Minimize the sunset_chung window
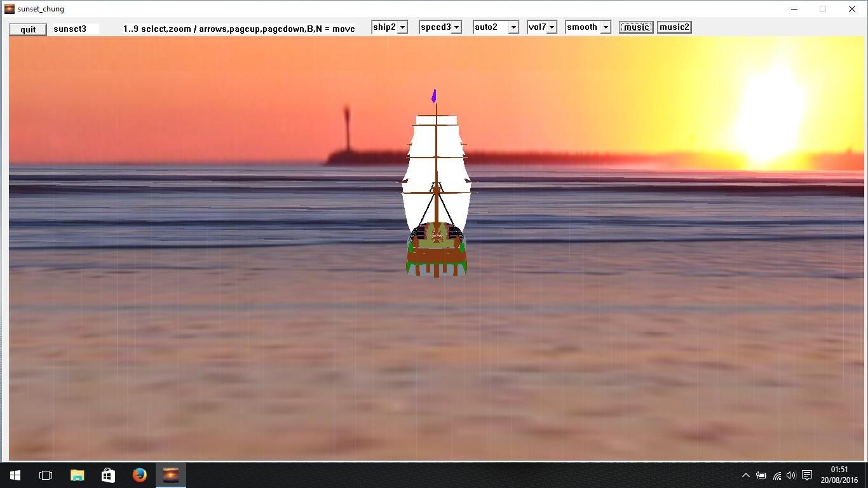The image size is (868, 488). [794, 9]
